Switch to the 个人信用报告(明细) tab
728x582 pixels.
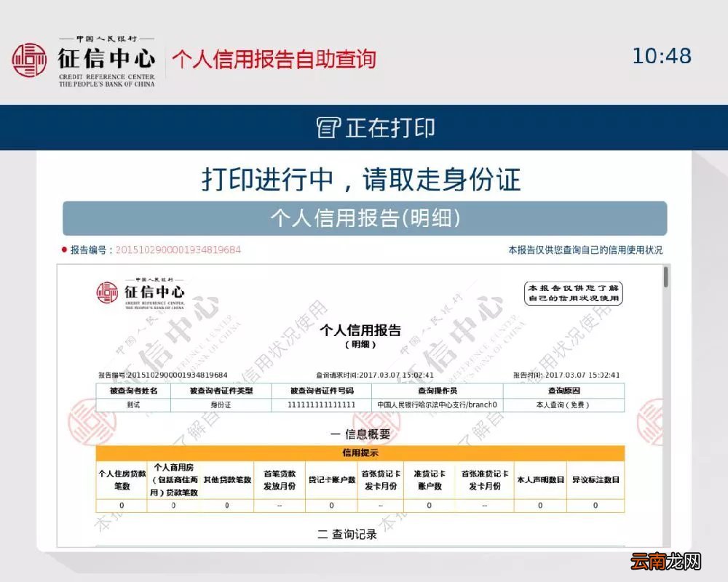tap(364, 217)
